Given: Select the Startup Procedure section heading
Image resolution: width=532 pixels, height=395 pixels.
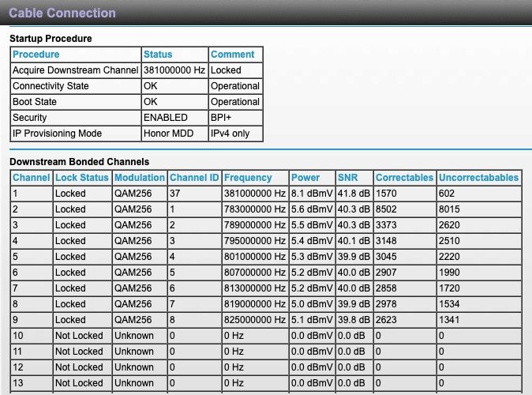Looking at the screenshot, I should coord(51,38).
